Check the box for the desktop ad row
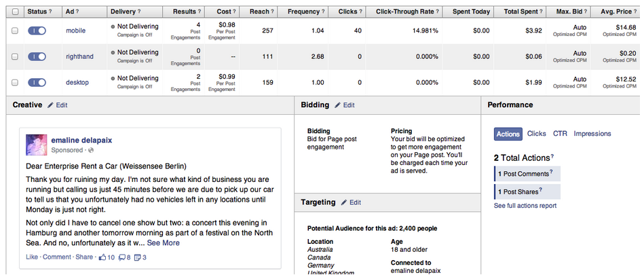 [15, 83]
